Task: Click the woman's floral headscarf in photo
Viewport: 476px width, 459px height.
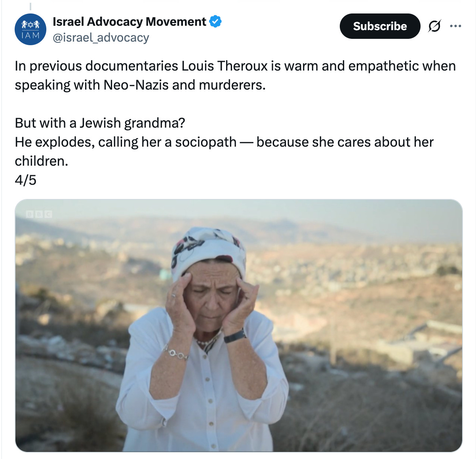Action: pyautogui.click(x=209, y=250)
